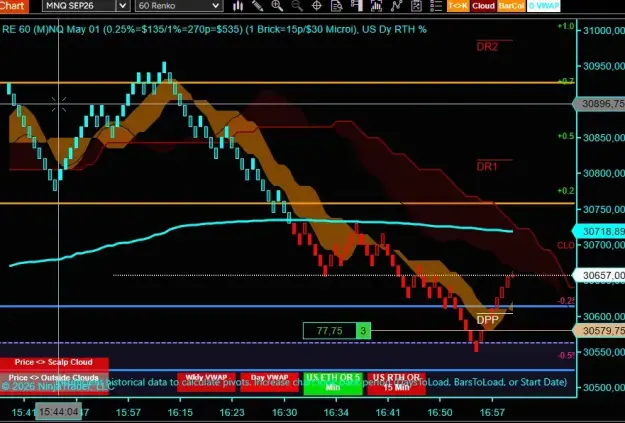Click the +0.5 percent level label
625x423 pixels.
coord(566,136)
